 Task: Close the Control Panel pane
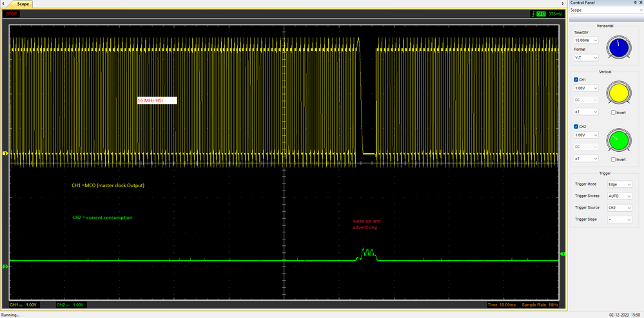(640, 3)
